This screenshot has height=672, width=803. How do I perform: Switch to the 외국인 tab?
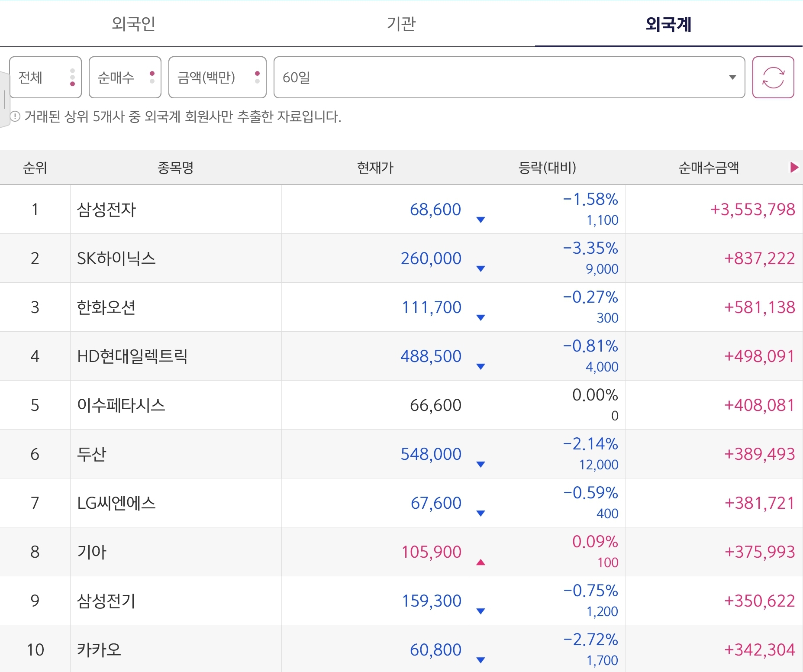[134, 23]
